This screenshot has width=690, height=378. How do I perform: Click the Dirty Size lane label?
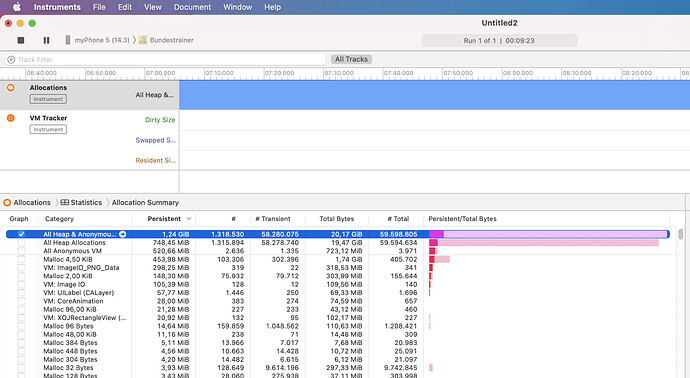click(x=160, y=120)
